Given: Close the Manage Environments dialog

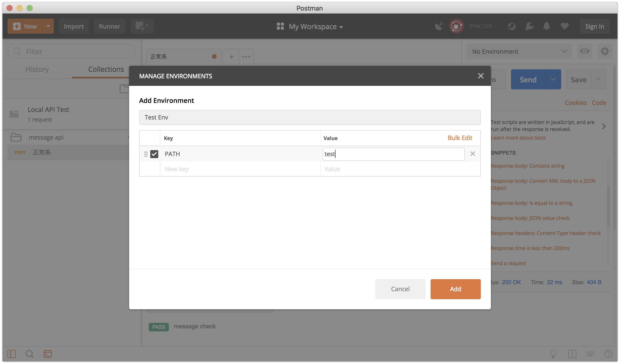Looking at the screenshot, I should 481,76.
